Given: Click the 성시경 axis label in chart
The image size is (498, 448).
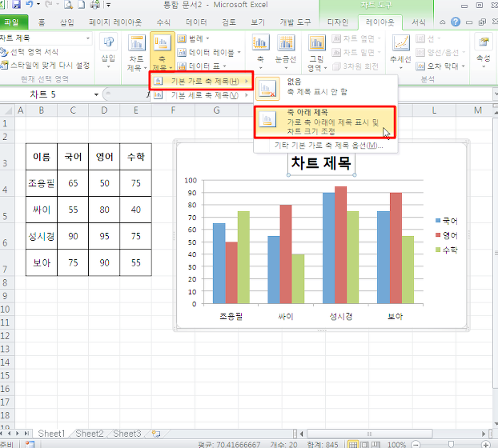Looking at the screenshot, I should point(341,316).
